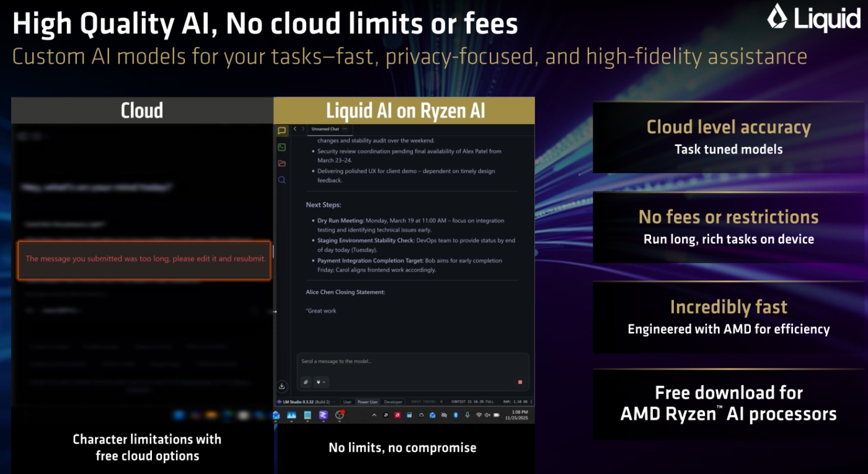Show hidden tray icons chevron
Image resolution: width=868 pixels, height=474 pixels.
coord(374,415)
